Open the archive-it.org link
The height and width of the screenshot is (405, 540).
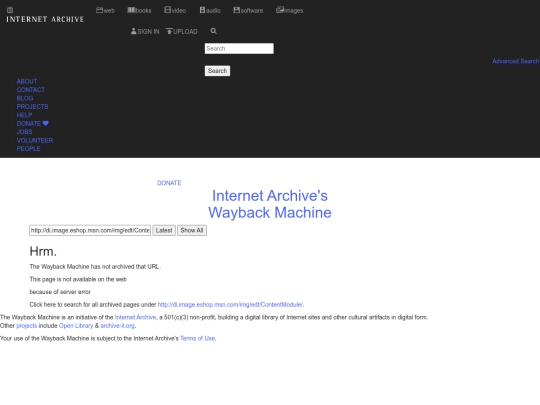pyautogui.click(x=117, y=326)
